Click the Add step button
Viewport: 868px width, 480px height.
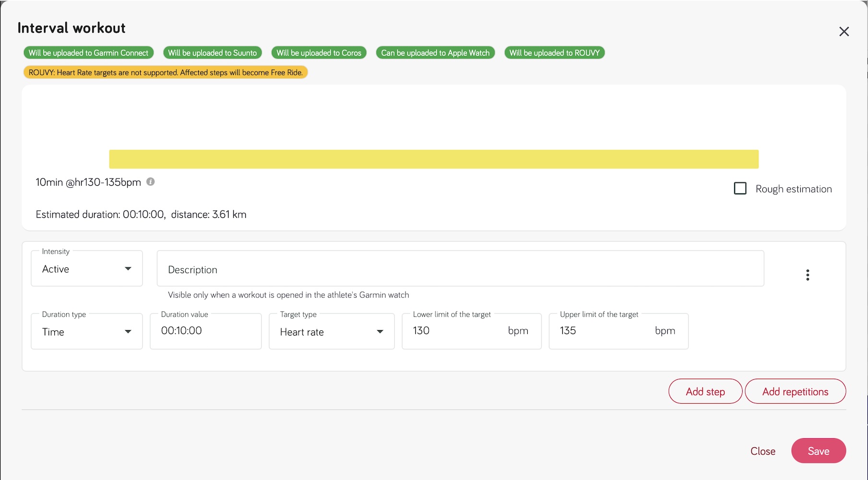point(705,392)
